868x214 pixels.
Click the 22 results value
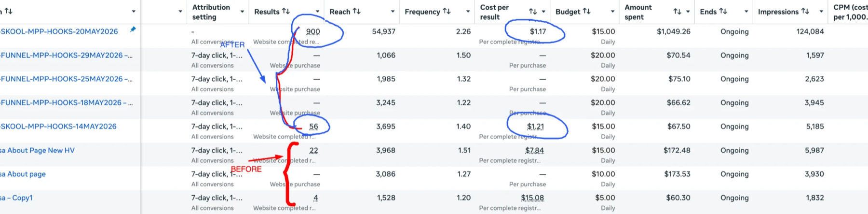pos(313,150)
